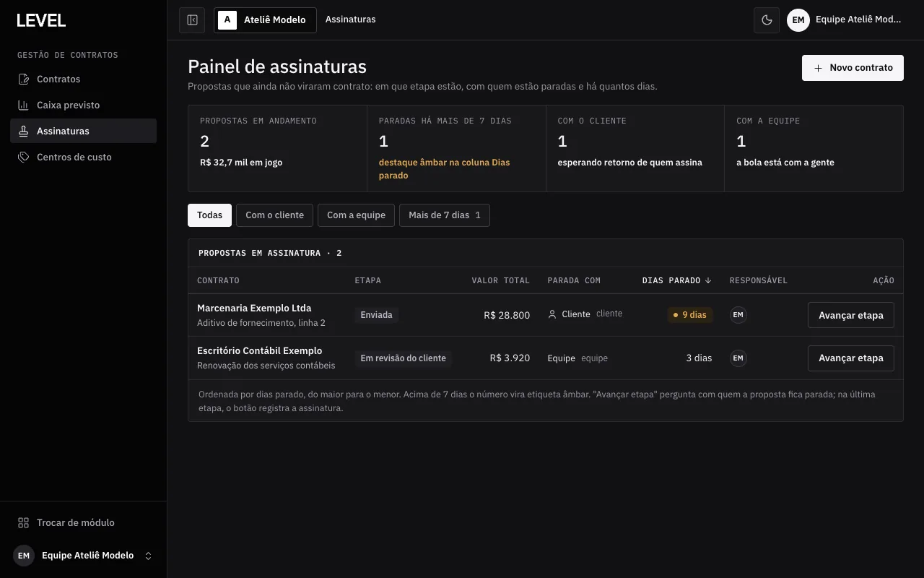Open Centros de custo

(x=83, y=157)
